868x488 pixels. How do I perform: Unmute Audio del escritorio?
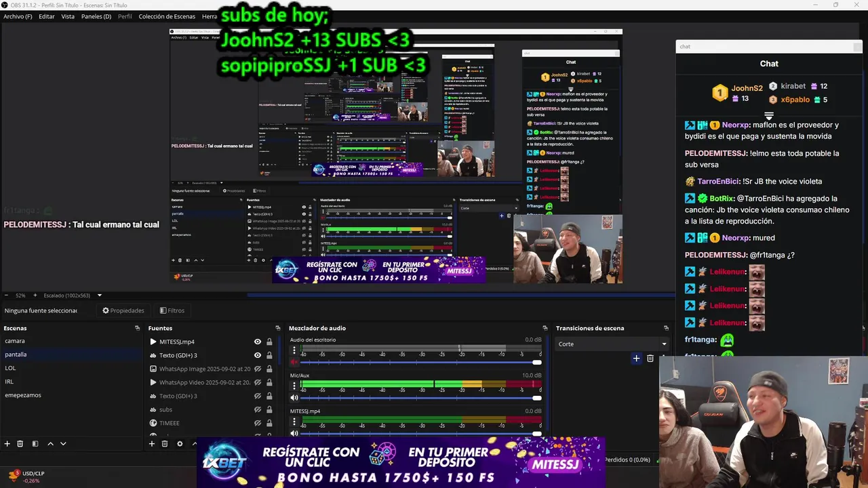[294, 362]
